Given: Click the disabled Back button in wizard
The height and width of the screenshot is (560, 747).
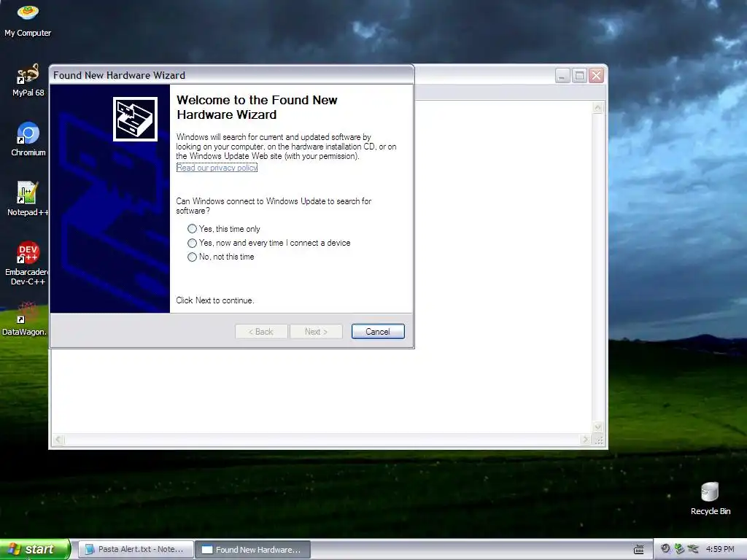Looking at the screenshot, I should (x=261, y=332).
